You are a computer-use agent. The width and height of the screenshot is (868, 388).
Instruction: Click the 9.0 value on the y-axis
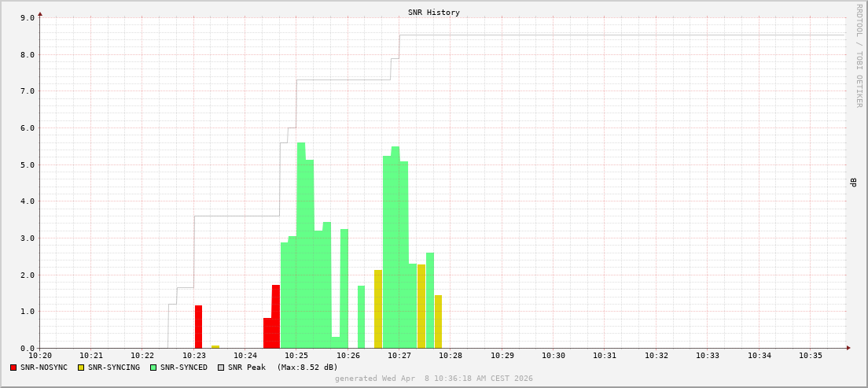click(x=27, y=17)
